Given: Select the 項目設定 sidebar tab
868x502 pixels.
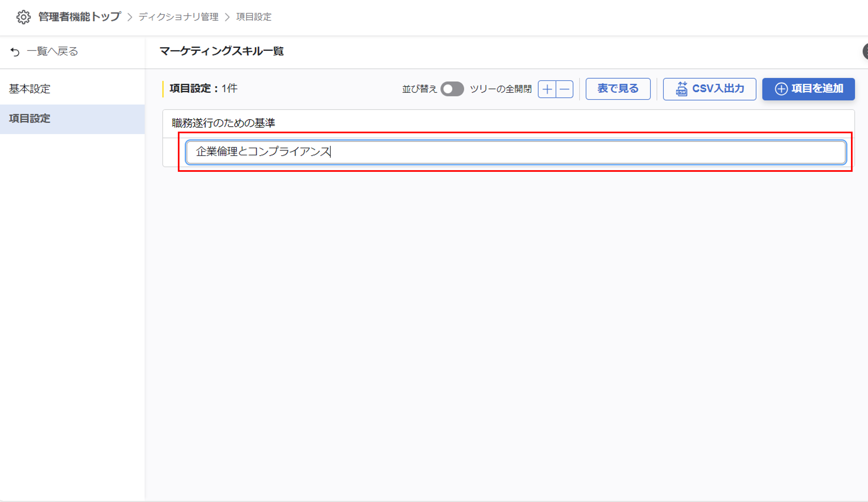Looking at the screenshot, I should point(30,118).
